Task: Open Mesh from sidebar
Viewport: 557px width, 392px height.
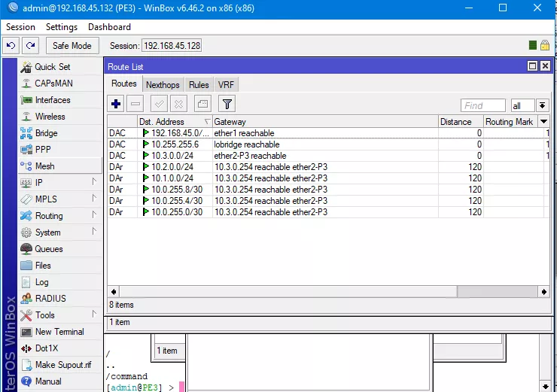Action: pos(59,166)
